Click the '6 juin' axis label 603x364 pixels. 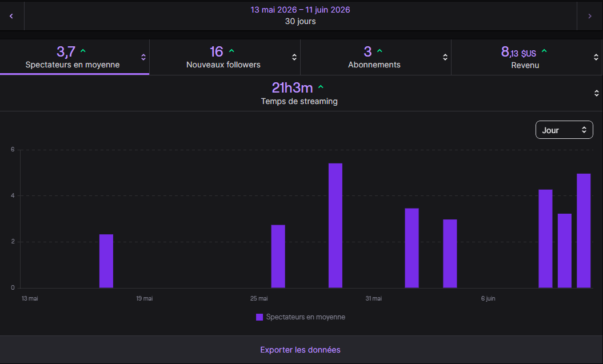click(x=488, y=298)
